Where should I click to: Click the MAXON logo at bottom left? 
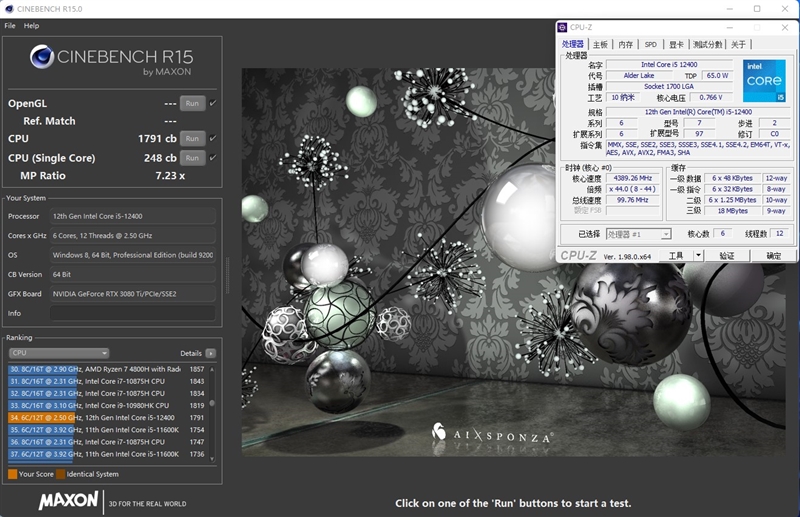coord(69,499)
